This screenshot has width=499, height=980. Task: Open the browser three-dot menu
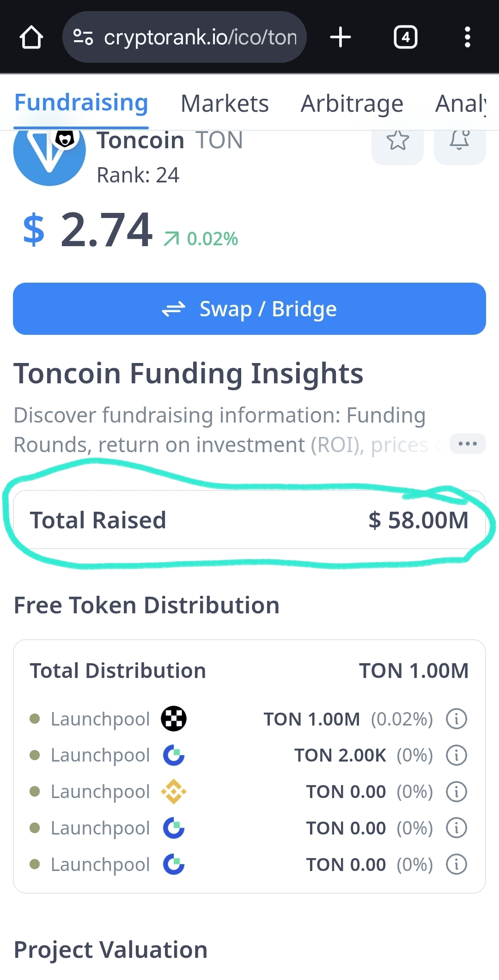[x=467, y=37]
